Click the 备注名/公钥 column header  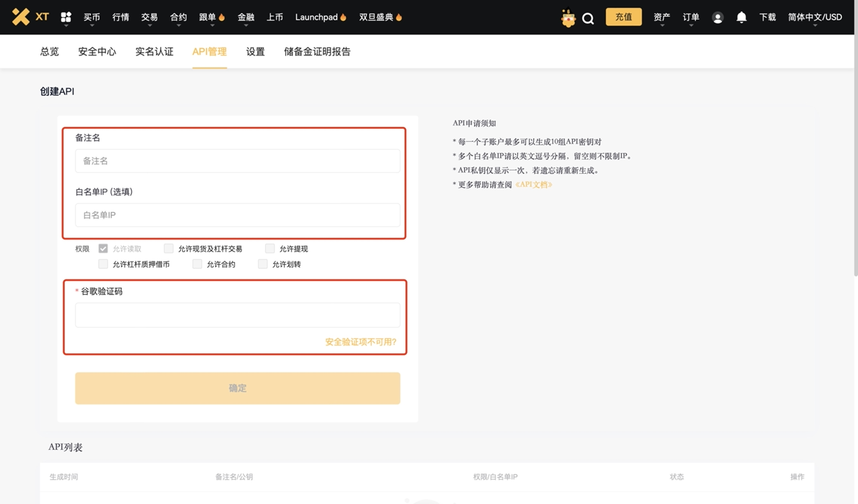pos(234,477)
